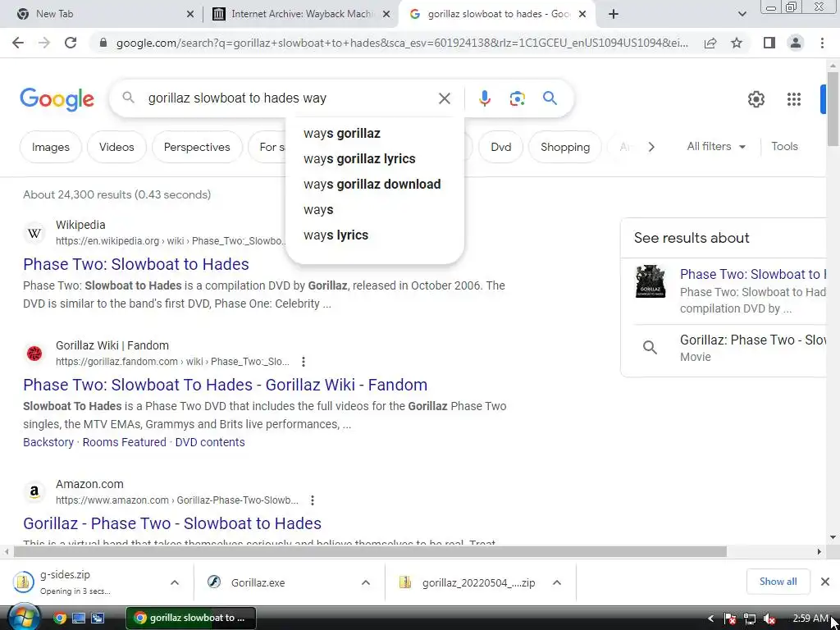Screen dimensions: 840x630
Task: Show more filter chips with right chevron
Action: click(651, 147)
